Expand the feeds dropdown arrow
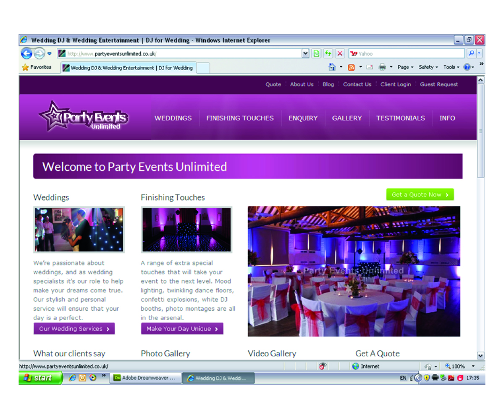The image size is (504, 420). pyautogui.click(x=360, y=67)
